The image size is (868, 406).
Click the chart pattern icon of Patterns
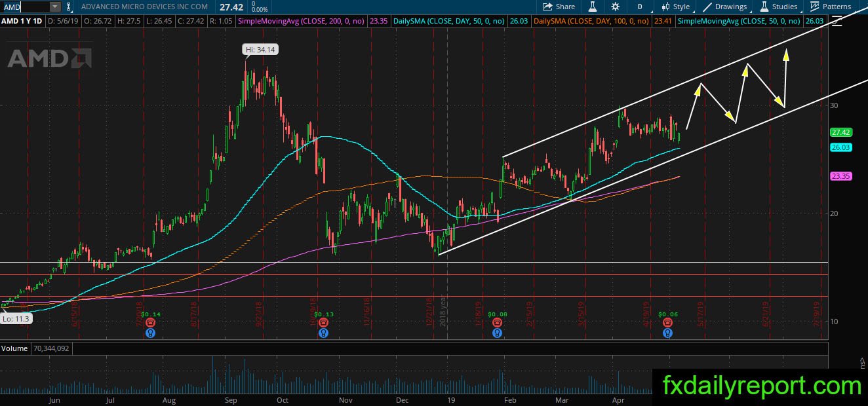pyautogui.click(x=815, y=7)
